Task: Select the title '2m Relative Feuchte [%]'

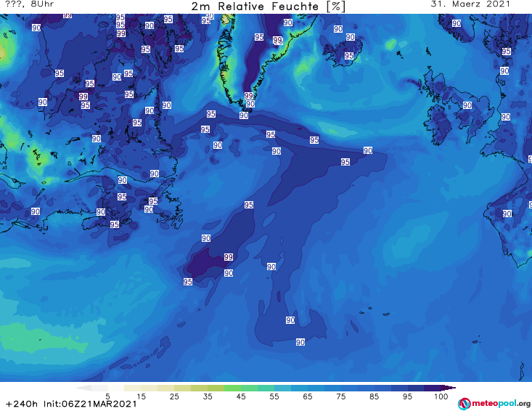Action: point(268,7)
